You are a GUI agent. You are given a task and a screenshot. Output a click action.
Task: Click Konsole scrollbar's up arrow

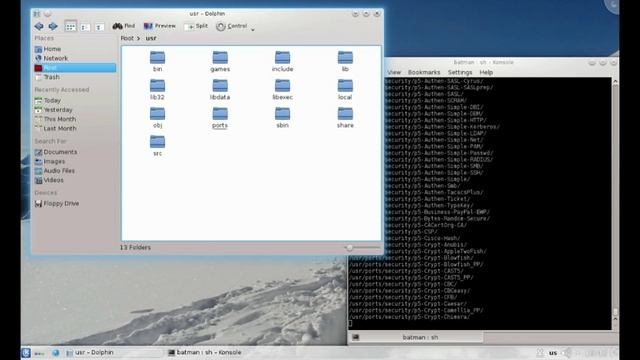pos(615,82)
